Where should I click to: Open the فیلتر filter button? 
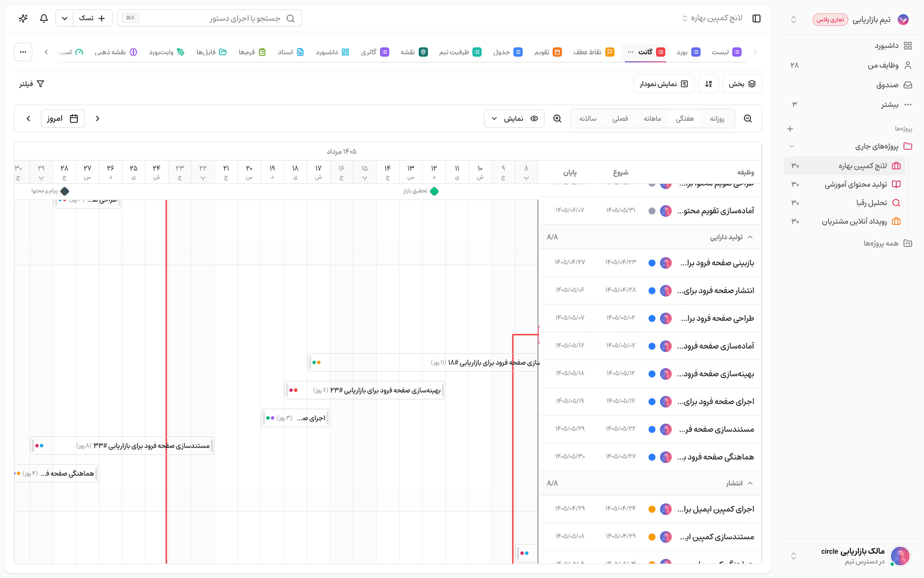pyautogui.click(x=32, y=84)
